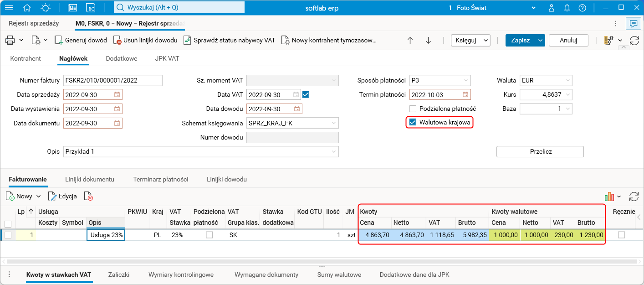Viewport: 644px width, 285px height.
Task: Click Nowy kontrahent tymczasowy toolbar item
Action: [x=329, y=40]
